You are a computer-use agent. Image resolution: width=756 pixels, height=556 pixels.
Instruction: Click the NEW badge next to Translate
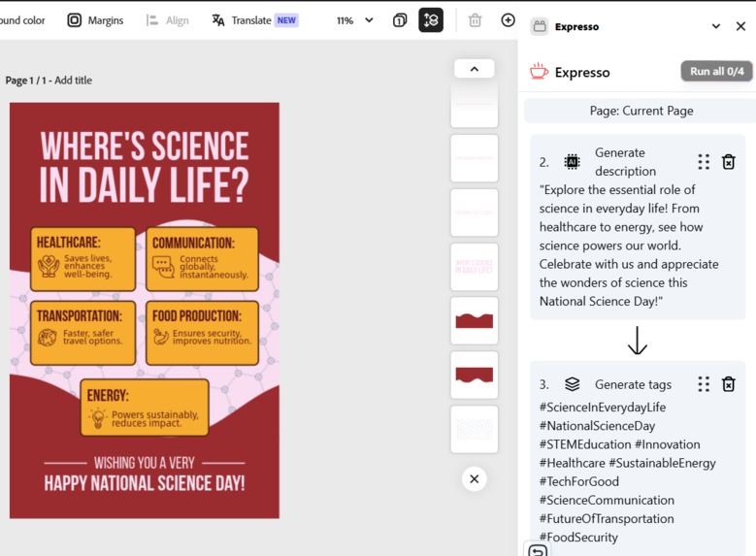pos(286,20)
